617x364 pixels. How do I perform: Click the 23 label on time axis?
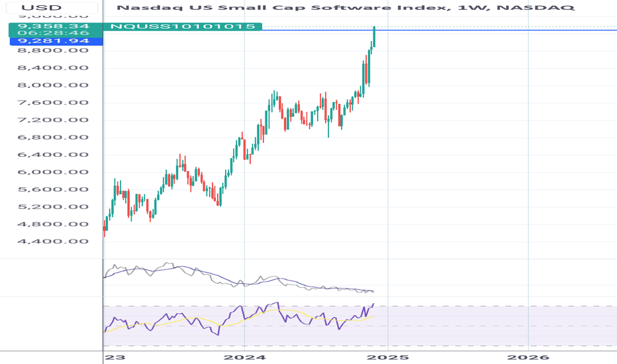115,357
